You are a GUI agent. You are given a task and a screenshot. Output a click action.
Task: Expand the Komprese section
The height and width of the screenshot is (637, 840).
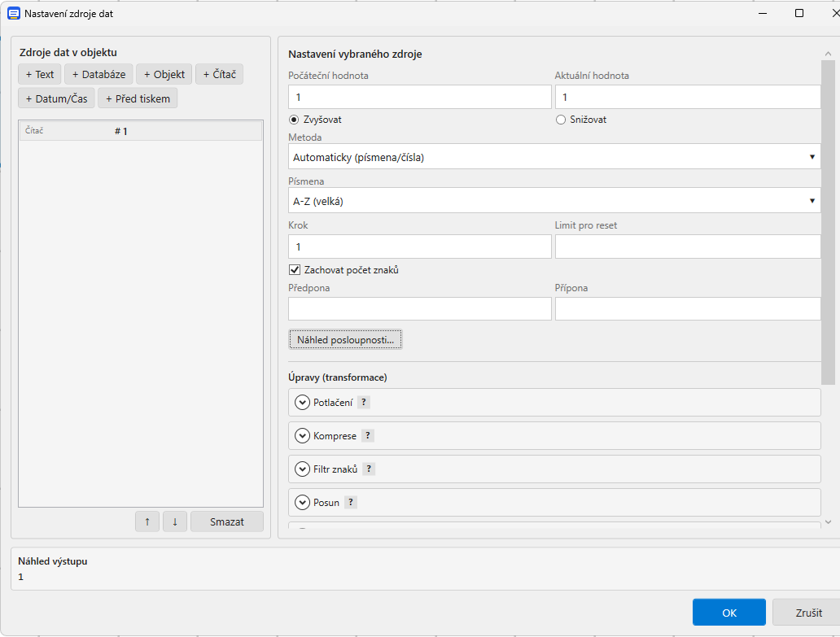click(302, 436)
